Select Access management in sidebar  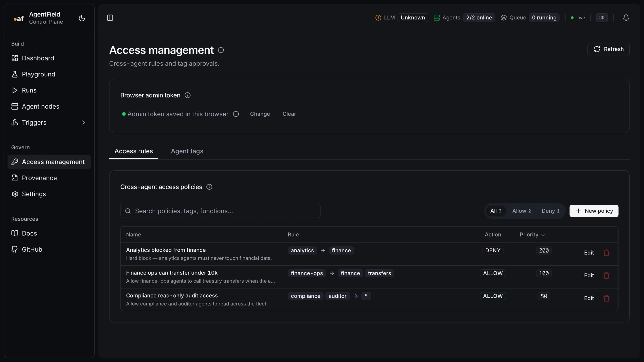click(x=49, y=162)
